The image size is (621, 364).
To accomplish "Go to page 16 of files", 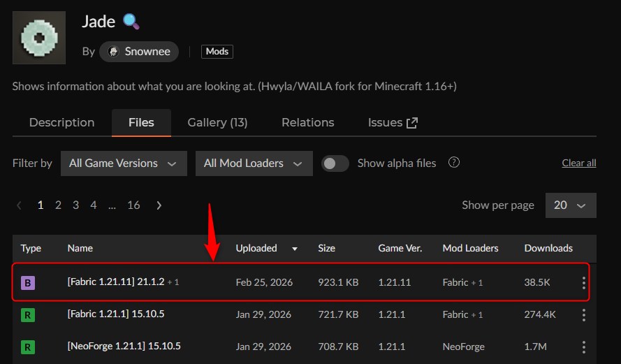I will (133, 205).
